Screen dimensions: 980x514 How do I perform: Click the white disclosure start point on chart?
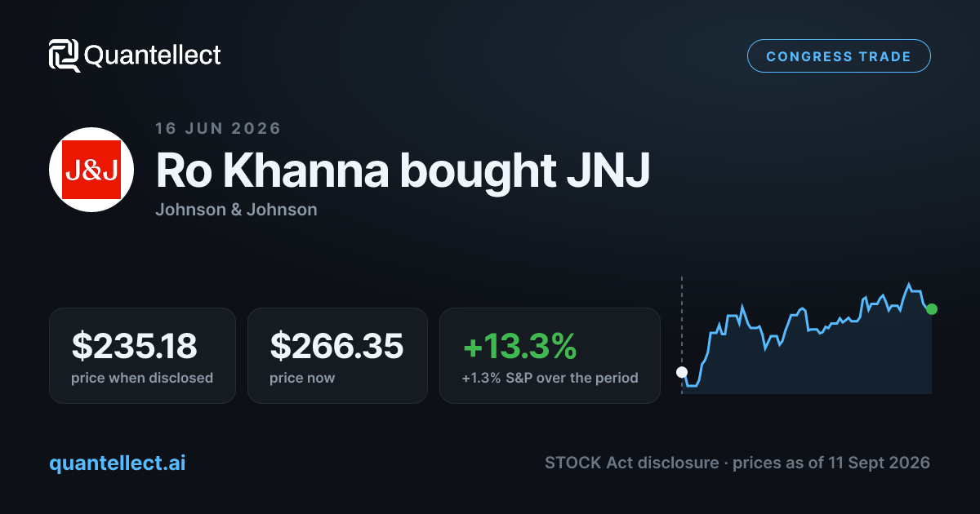click(682, 373)
